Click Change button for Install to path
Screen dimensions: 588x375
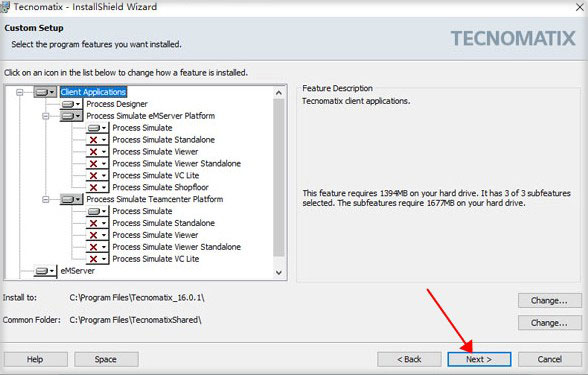(549, 301)
